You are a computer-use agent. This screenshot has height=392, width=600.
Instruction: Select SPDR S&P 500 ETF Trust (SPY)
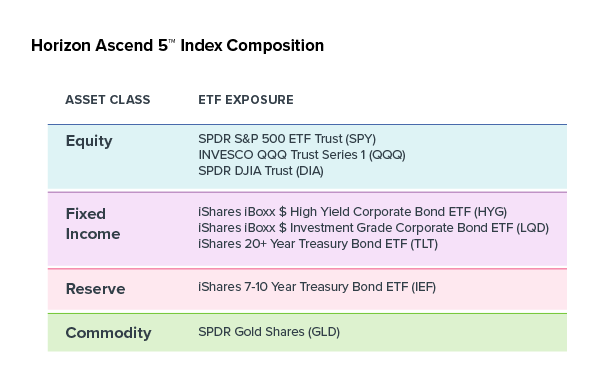[287, 139]
